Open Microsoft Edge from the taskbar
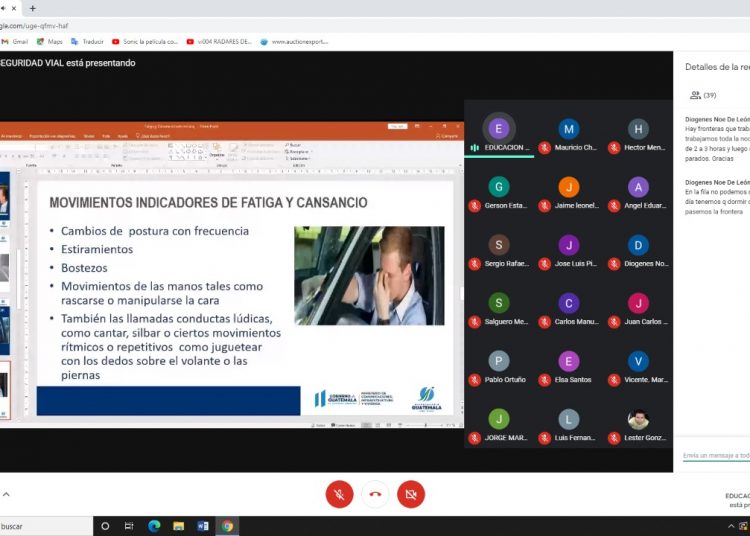The width and height of the screenshot is (750, 536). [154, 526]
